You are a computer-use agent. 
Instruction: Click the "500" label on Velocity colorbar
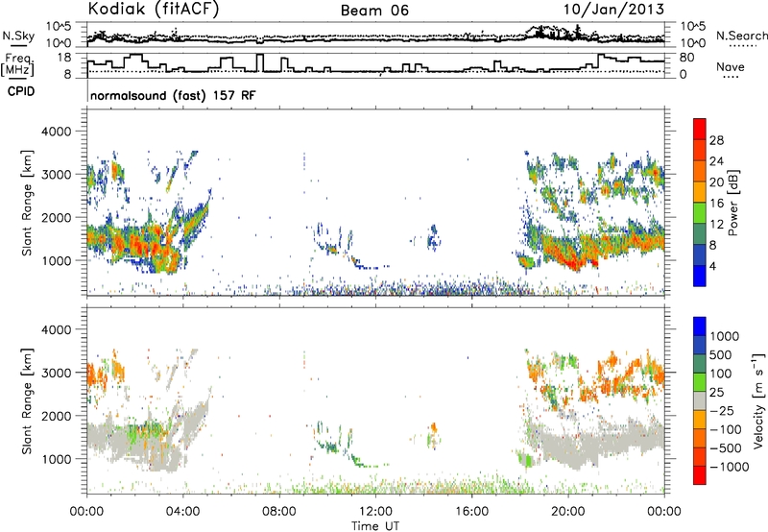(x=721, y=354)
